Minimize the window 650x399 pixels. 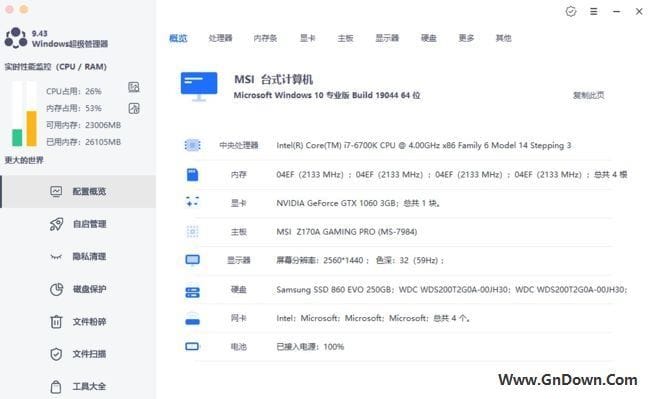616,12
